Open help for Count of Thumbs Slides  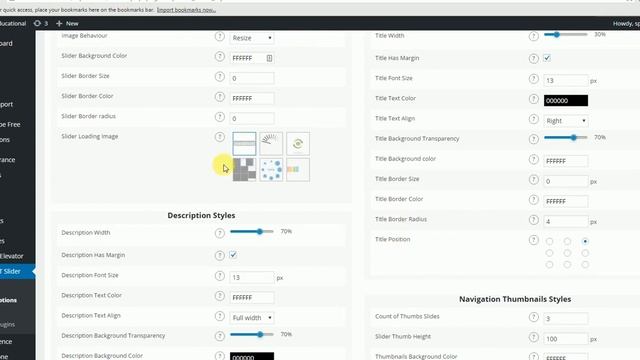click(533, 317)
